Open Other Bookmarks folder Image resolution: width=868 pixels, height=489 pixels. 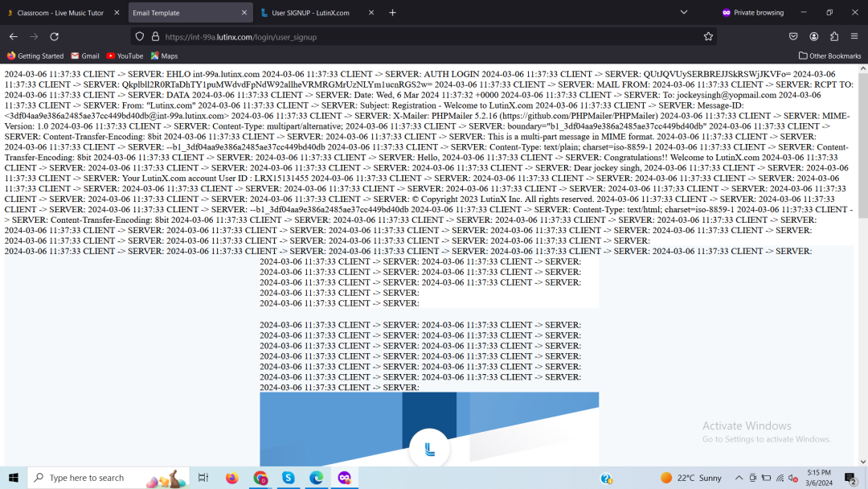(829, 55)
